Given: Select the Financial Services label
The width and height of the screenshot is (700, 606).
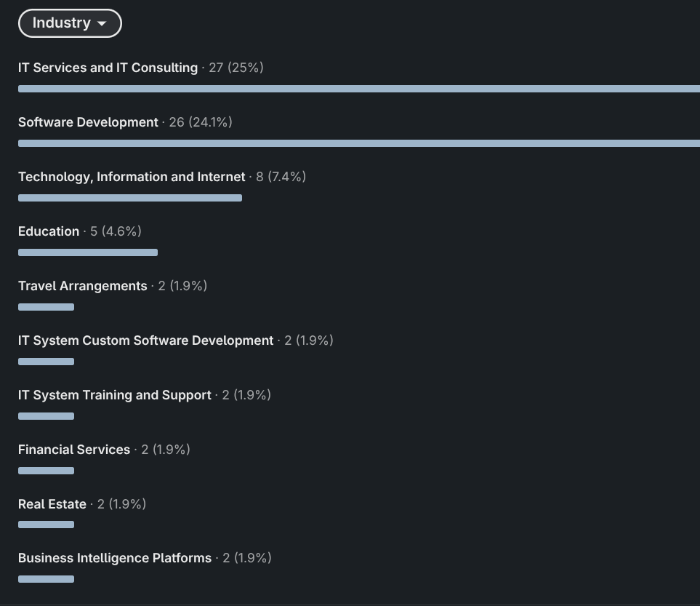Looking at the screenshot, I should (x=74, y=450).
